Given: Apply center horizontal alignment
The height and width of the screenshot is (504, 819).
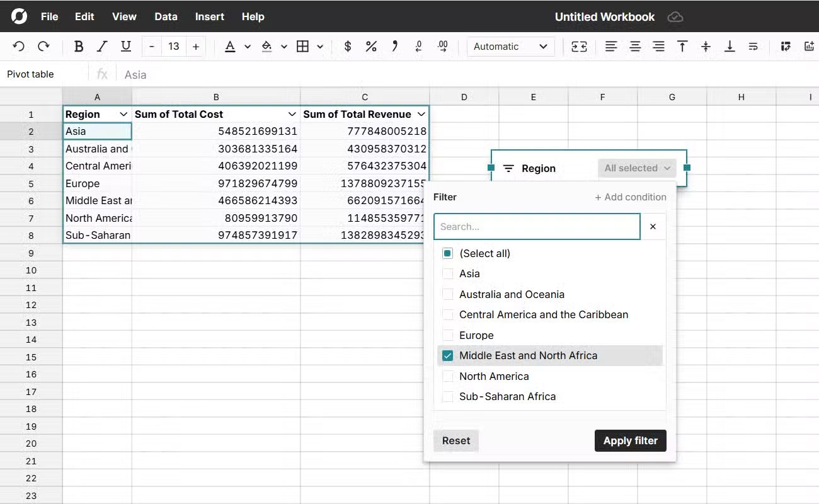Looking at the screenshot, I should point(634,46).
